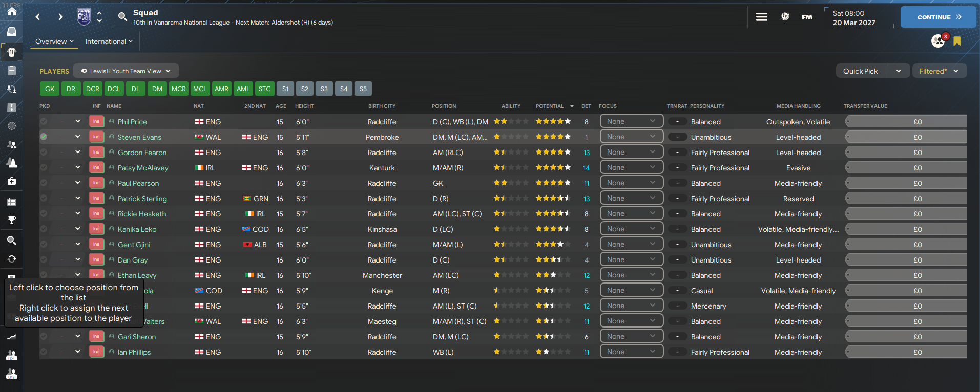Screen dimensions: 980x392
Task: Click Phil Price's transfer value bar
Action: click(x=906, y=122)
